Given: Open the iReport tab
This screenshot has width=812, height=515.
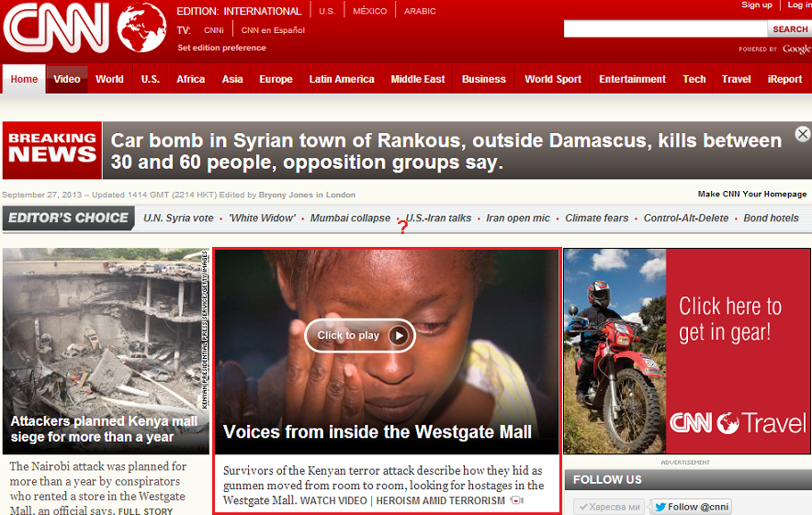Looking at the screenshot, I should (784, 79).
